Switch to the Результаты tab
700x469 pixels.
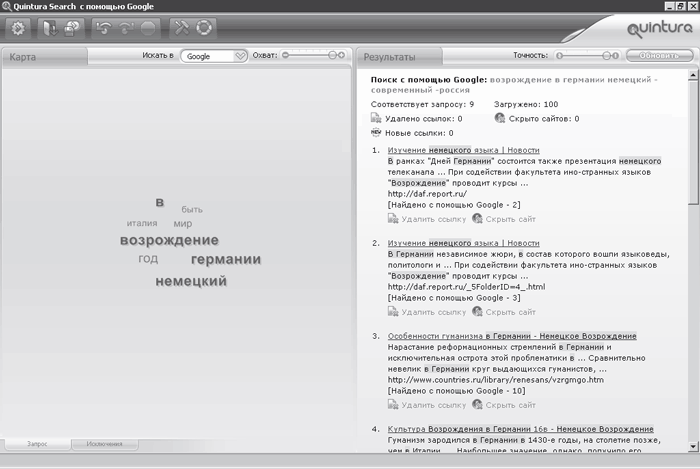tap(399, 57)
